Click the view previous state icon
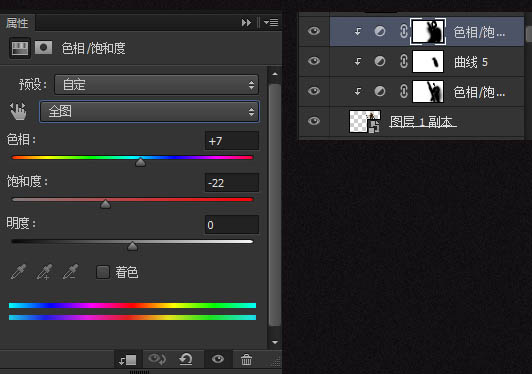The width and height of the screenshot is (532, 374). [x=157, y=359]
